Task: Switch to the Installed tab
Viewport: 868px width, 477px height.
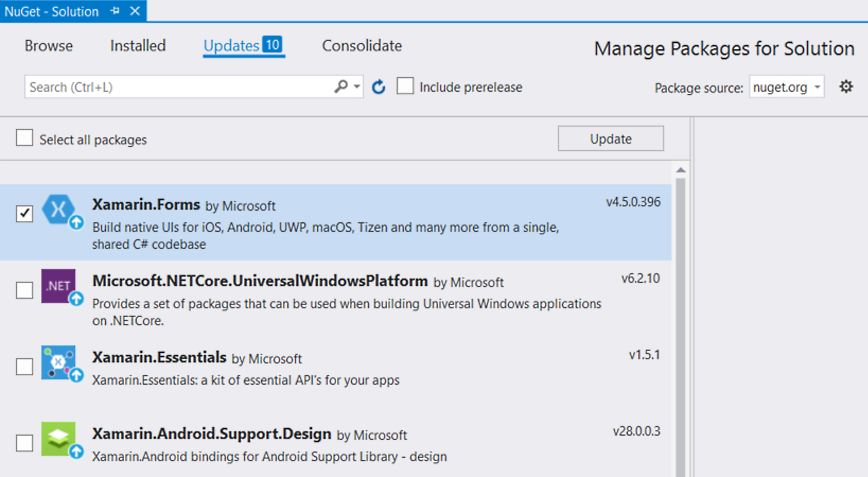Action: click(x=138, y=46)
